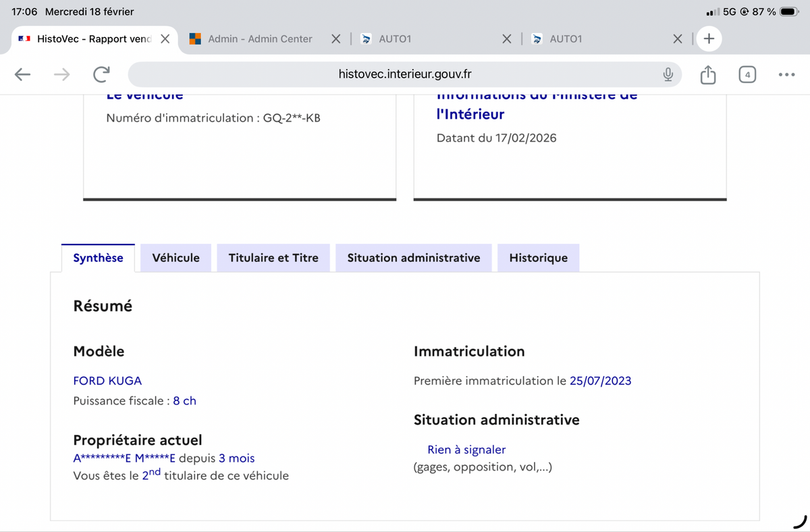Click the forward navigation arrow
This screenshot has height=532, width=810.
[x=61, y=74]
